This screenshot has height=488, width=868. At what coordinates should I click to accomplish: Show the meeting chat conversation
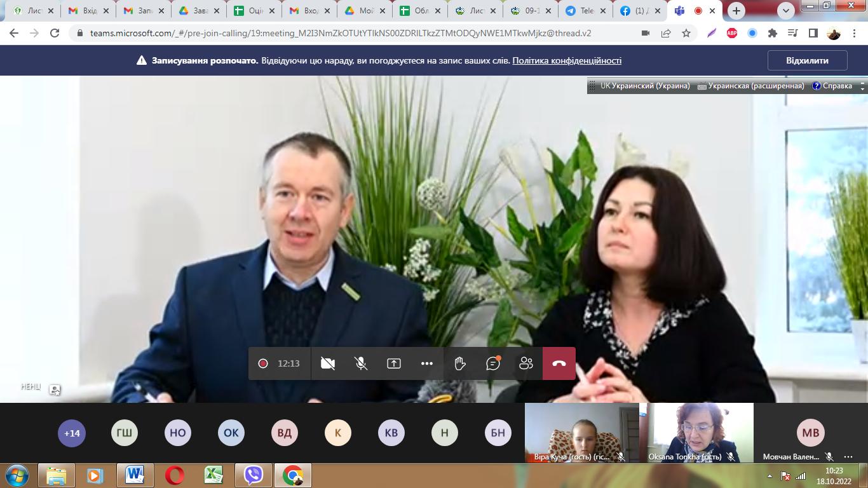point(493,363)
